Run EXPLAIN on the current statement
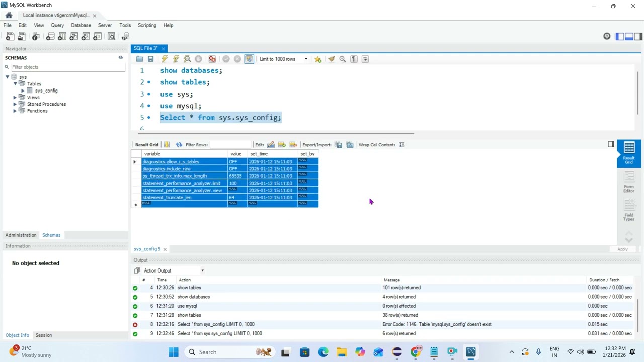Viewport: 644px width, 362px height. [x=187, y=59]
